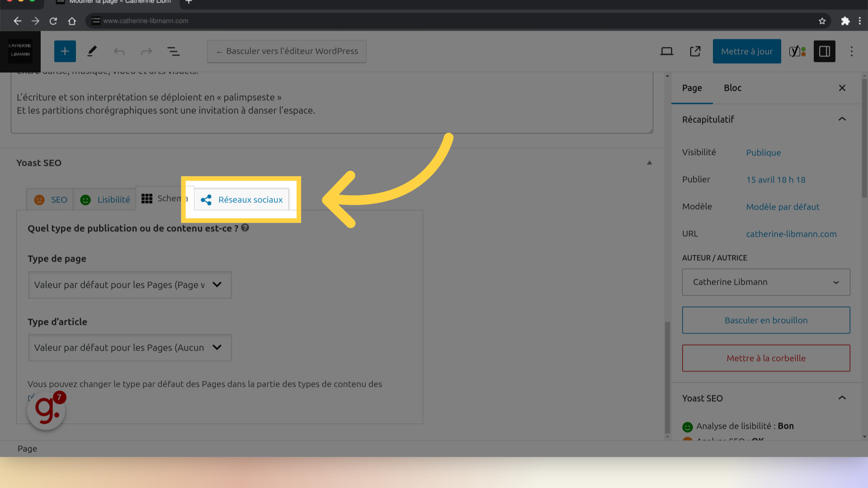This screenshot has width=868, height=488.
Task: Click the 15 avril 18 h 18 date
Action: [x=776, y=180]
